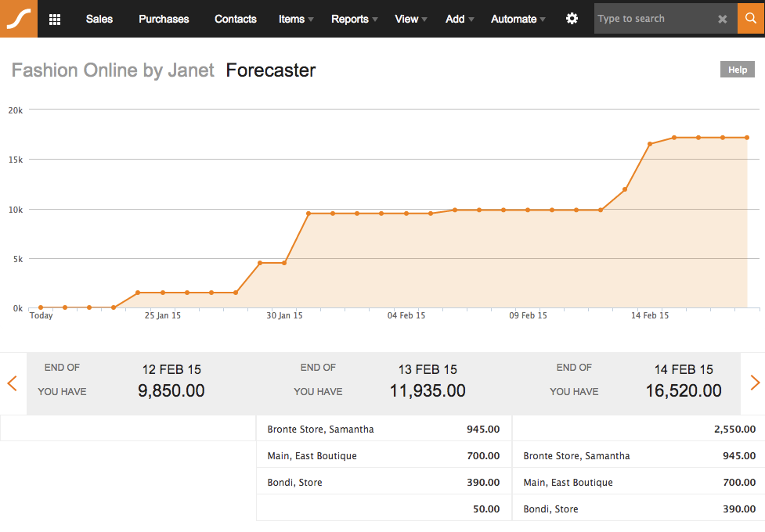Viewport: 765px width, 532px height.
Task: Click Bondi, Store under 14 Feb
Action: point(550,509)
